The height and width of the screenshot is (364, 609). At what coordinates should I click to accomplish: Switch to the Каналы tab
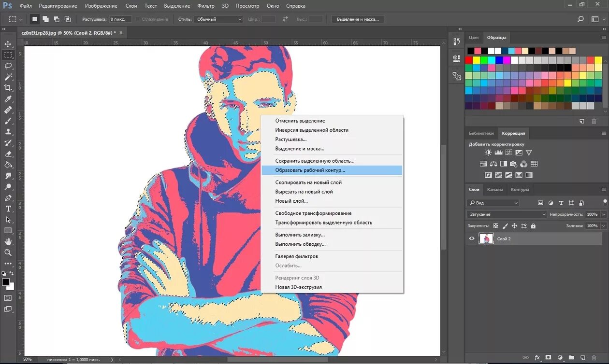tap(494, 189)
